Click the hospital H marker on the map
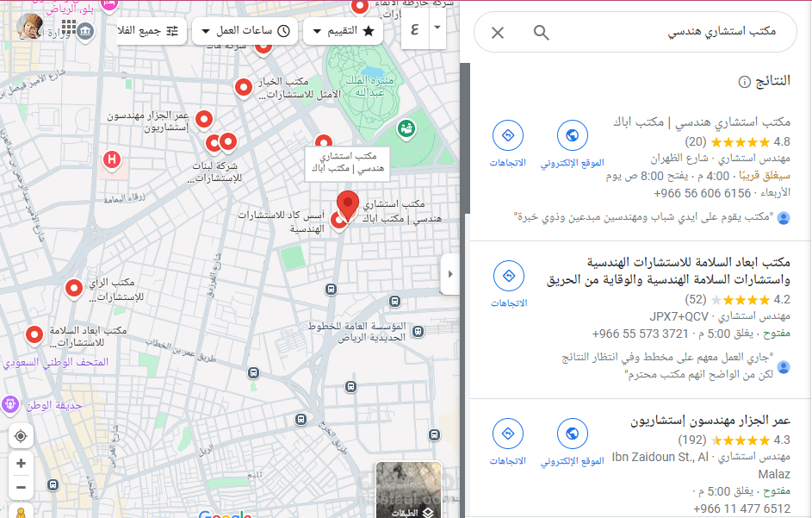Image resolution: width=812 pixels, height=518 pixels. 112,159
